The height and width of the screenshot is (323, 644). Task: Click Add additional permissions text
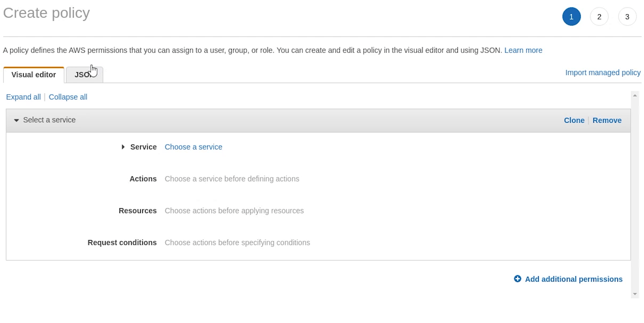pos(574,279)
